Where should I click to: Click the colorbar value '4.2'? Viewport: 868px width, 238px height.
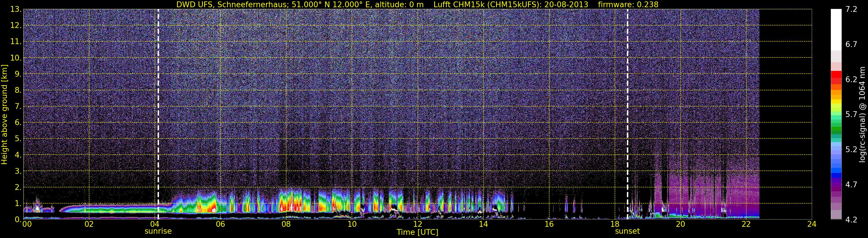851,220
